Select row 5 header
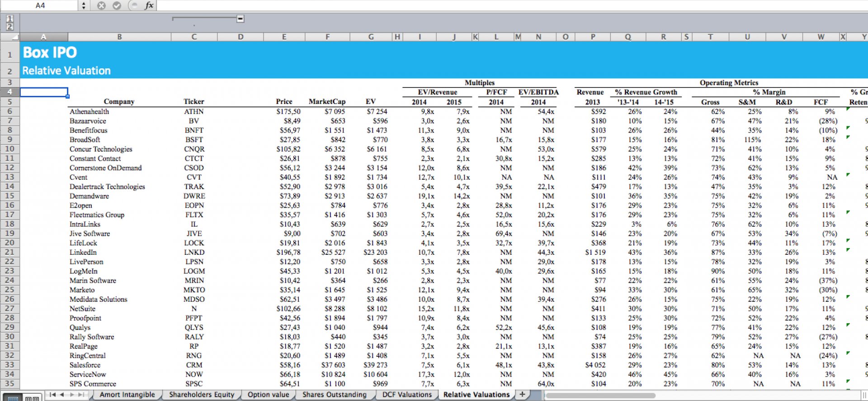Screen dimensions: 868x401 [x=10, y=102]
